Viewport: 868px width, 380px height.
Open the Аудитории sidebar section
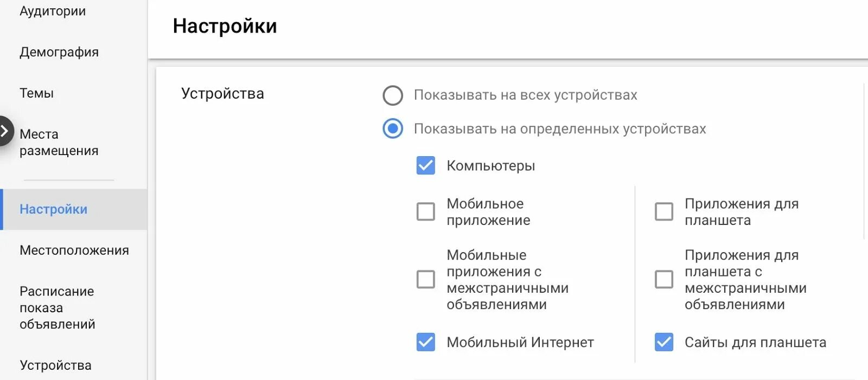(53, 11)
